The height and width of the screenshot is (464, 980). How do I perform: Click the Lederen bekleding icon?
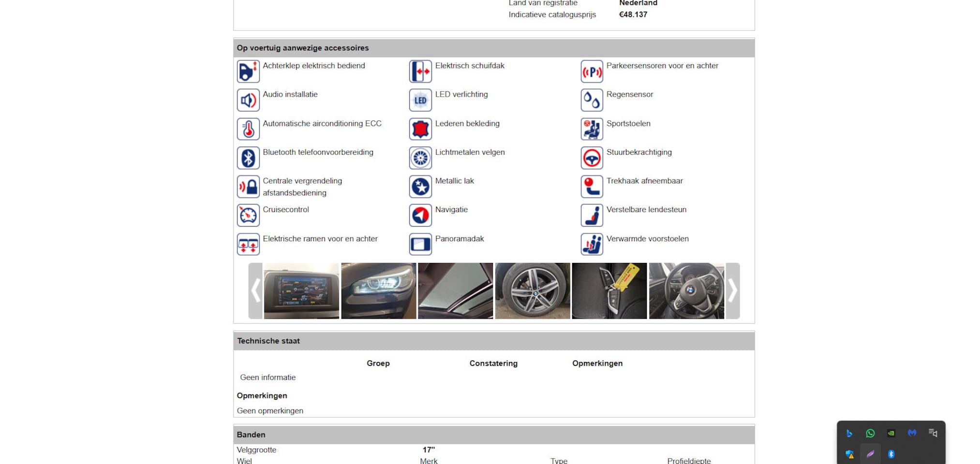[x=420, y=129]
